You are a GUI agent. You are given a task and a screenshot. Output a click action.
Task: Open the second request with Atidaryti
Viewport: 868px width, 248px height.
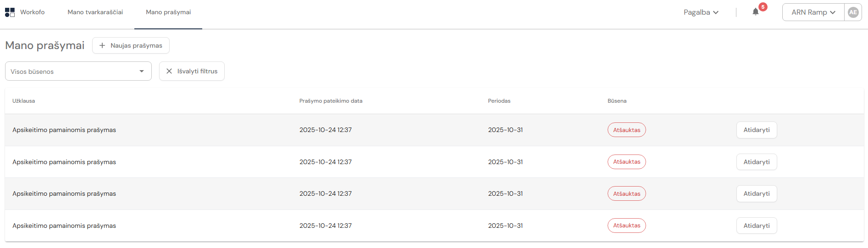[x=757, y=162]
